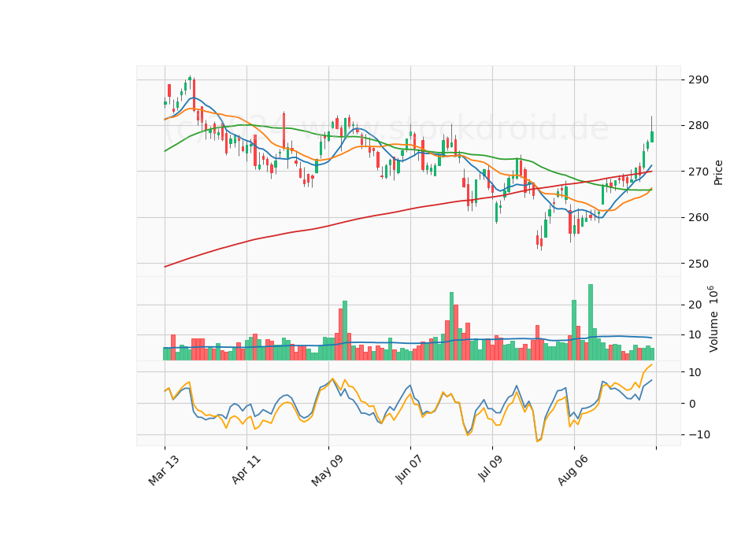Select the "Aug 06" date label

pyautogui.click(x=573, y=470)
